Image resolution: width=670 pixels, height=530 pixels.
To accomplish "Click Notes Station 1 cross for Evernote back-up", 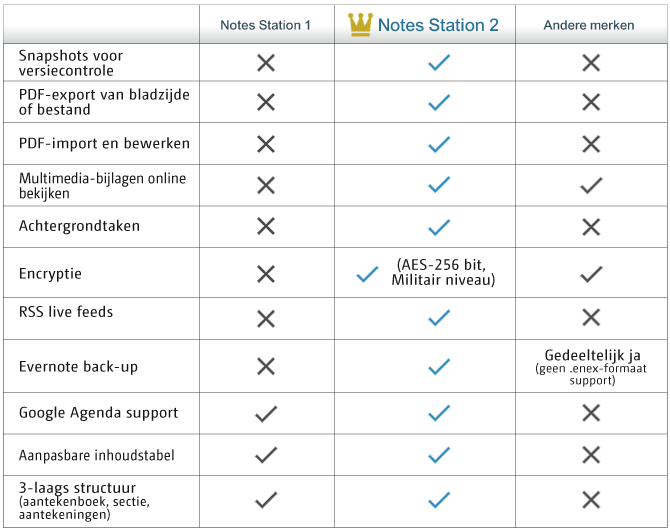I will [266, 367].
